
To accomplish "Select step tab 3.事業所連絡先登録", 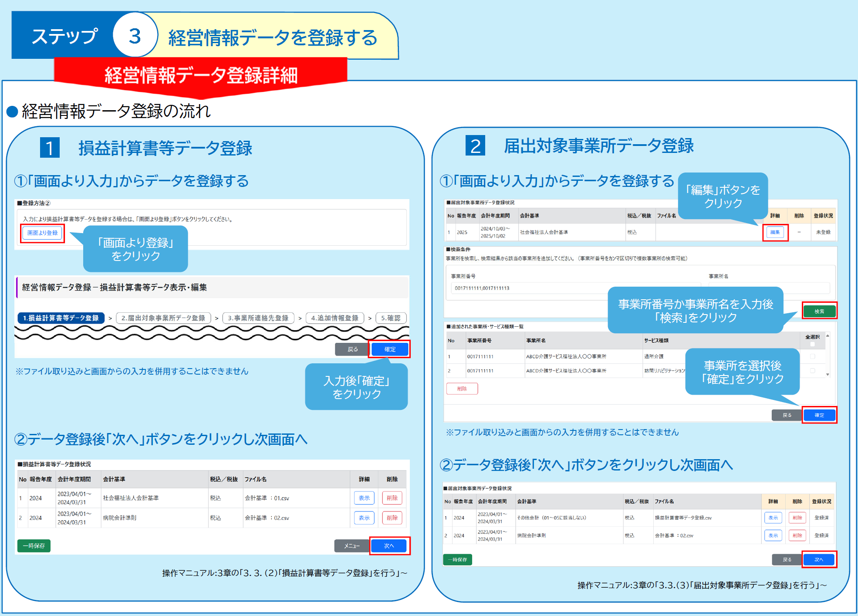I will tap(258, 318).
